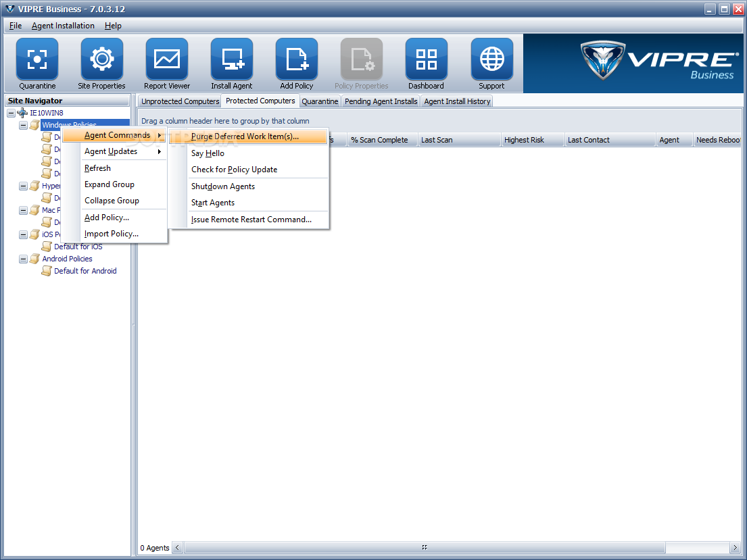Click the iOS policies folder icon
This screenshot has height=560, width=747.
click(x=34, y=234)
